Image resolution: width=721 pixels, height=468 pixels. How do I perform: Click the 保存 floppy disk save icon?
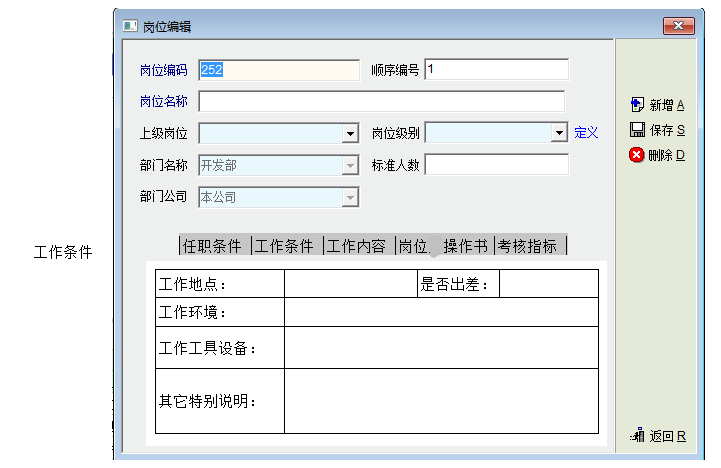tap(636, 130)
